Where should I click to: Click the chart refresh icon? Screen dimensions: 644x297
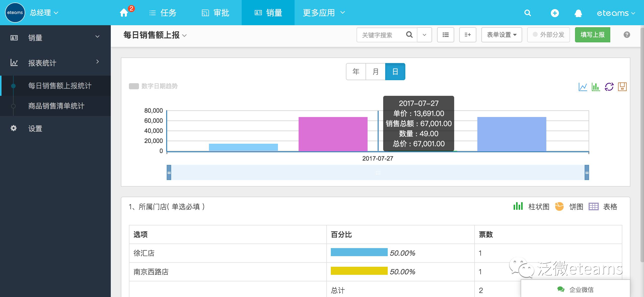pyautogui.click(x=609, y=87)
